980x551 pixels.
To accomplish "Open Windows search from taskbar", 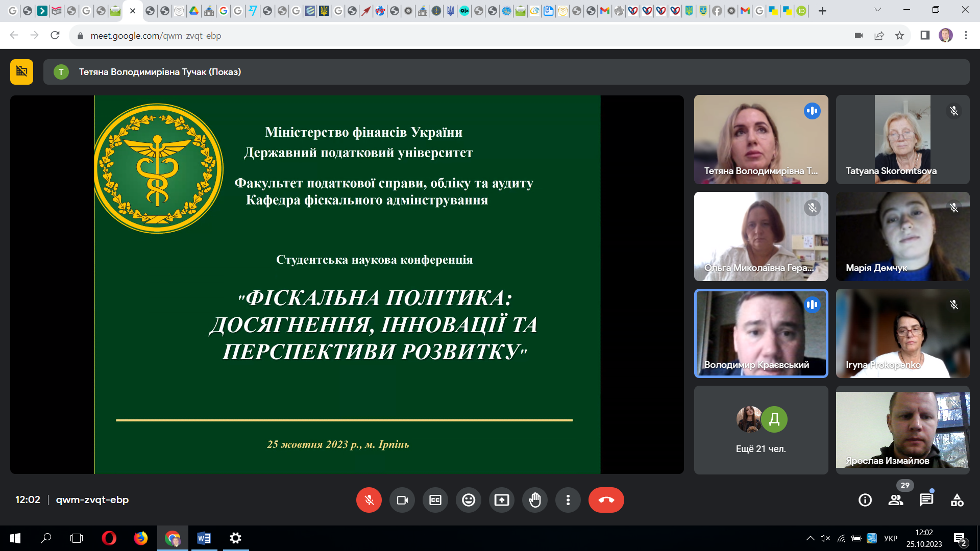I will tap(46, 538).
